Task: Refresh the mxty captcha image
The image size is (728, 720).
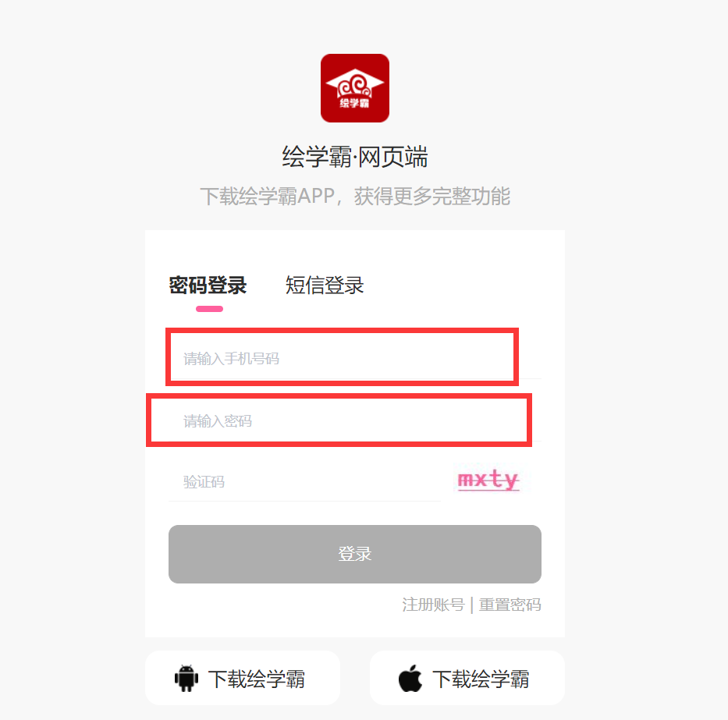Action: 489,480
